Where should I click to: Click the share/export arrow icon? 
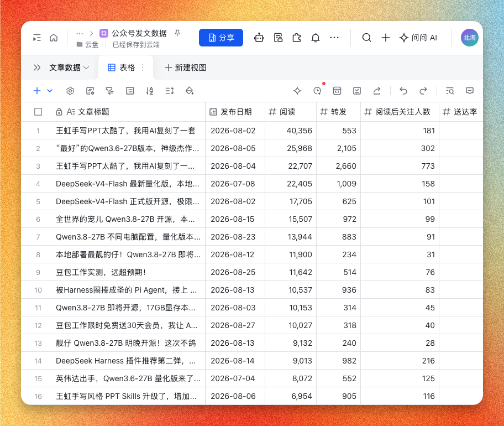pyautogui.click(x=377, y=91)
